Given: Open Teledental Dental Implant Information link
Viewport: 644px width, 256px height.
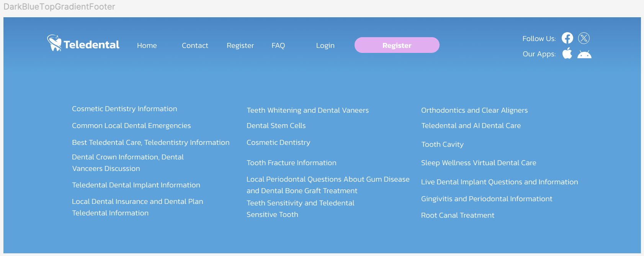Looking at the screenshot, I should tap(136, 185).
